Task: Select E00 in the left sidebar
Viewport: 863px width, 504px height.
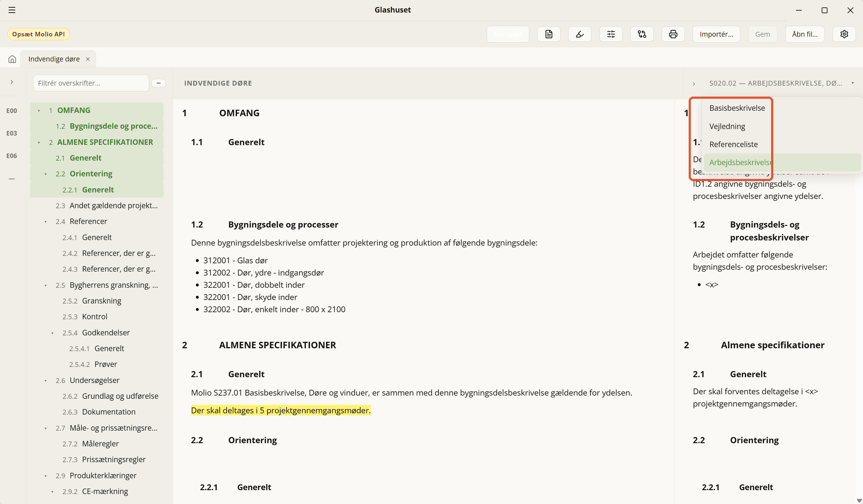Action: 12,111
